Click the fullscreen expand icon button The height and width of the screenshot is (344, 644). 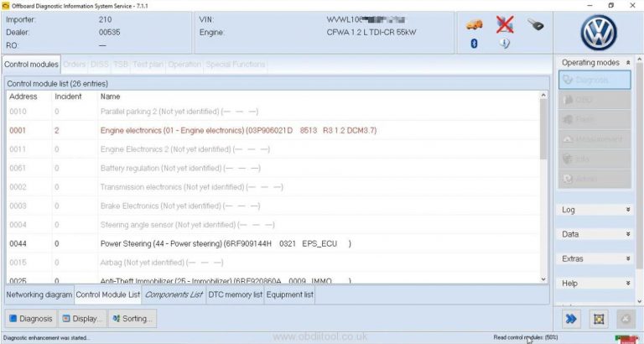[599, 319]
